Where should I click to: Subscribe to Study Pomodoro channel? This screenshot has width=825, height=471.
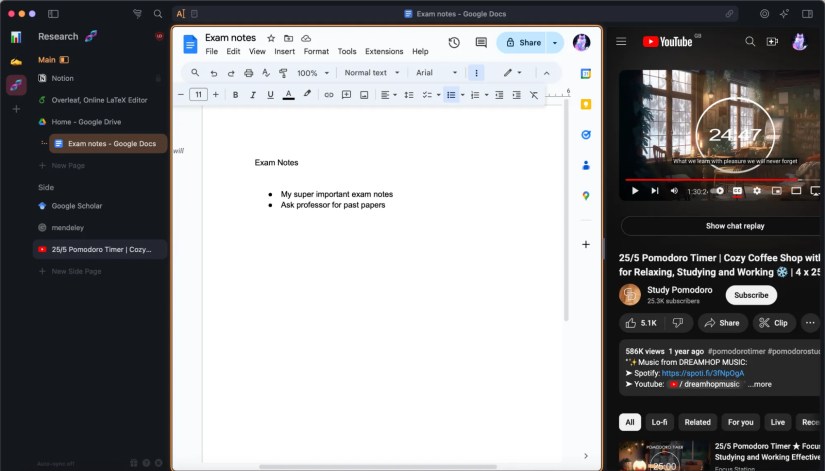point(751,295)
